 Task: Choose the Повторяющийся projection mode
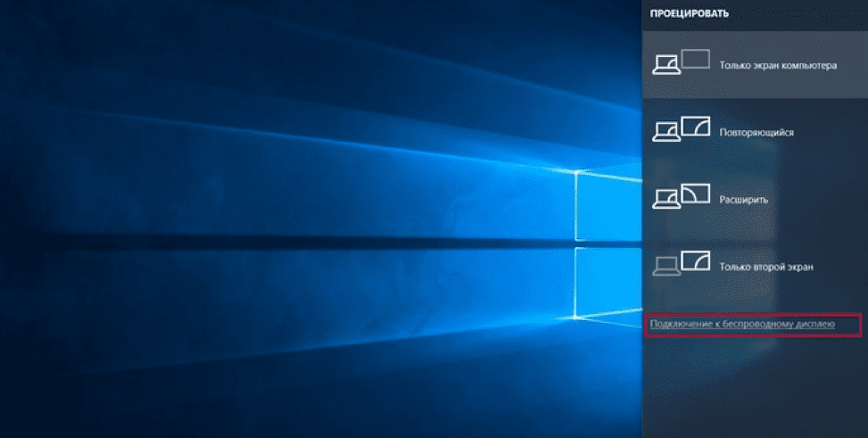pos(756,133)
